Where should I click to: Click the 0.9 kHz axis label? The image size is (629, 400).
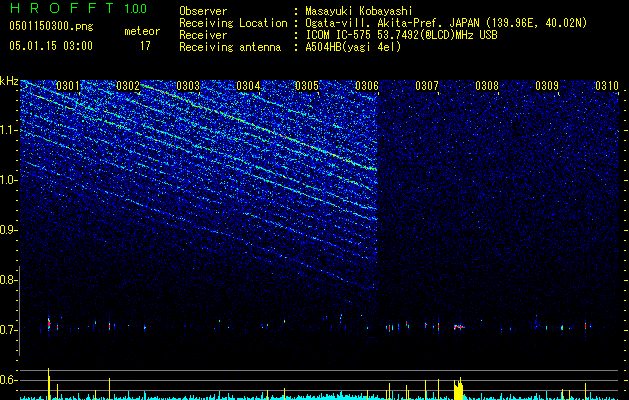pos(9,230)
